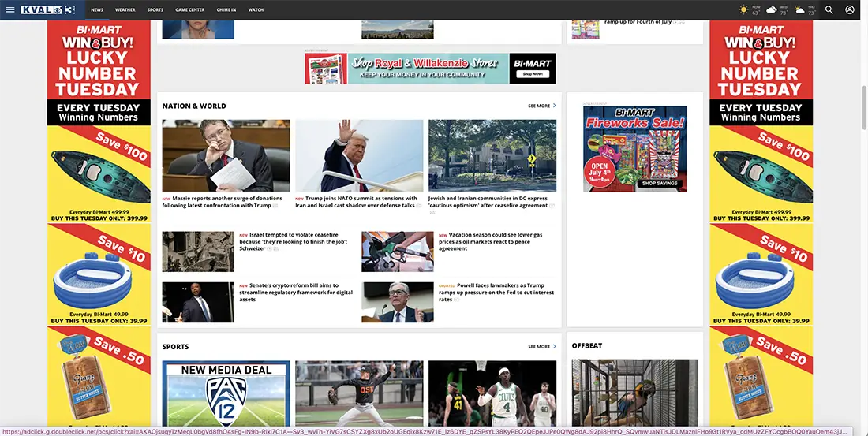Open the Game Center menu
The width and height of the screenshot is (868, 436).
[x=190, y=10]
